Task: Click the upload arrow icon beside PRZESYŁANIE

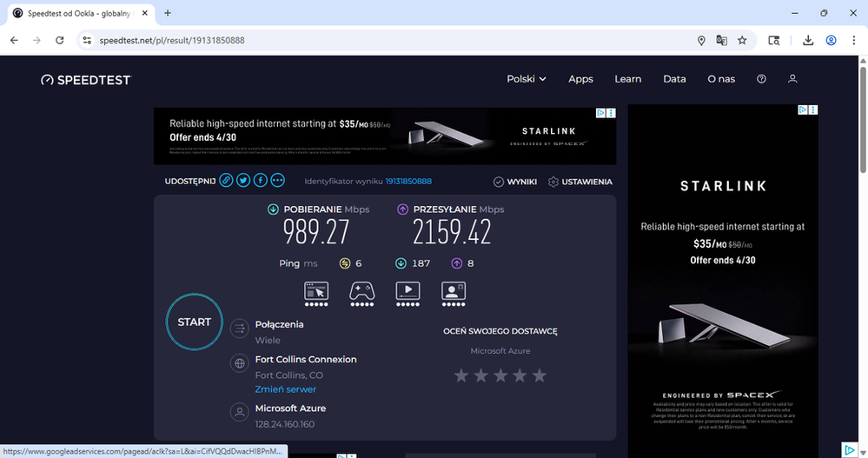Action: coord(402,209)
